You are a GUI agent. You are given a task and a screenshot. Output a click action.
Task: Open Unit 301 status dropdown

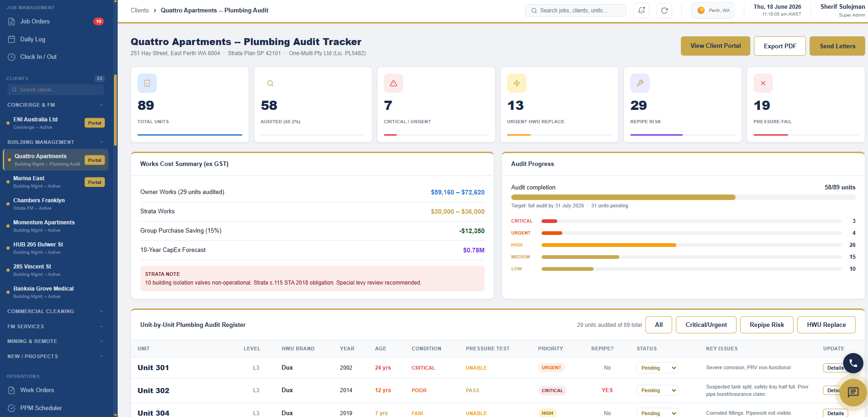point(657,368)
